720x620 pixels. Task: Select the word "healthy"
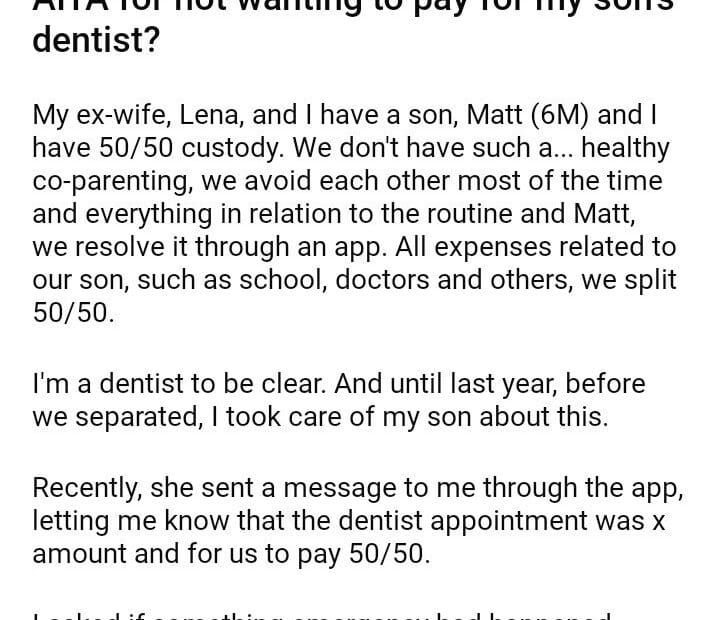[x=625, y=148]
